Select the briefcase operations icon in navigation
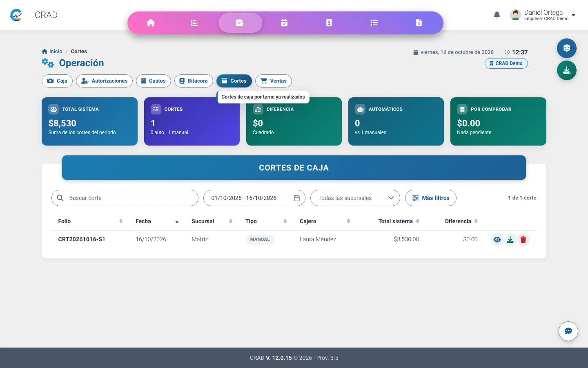This screenshot has height=368, width=588. click(240, 23)
